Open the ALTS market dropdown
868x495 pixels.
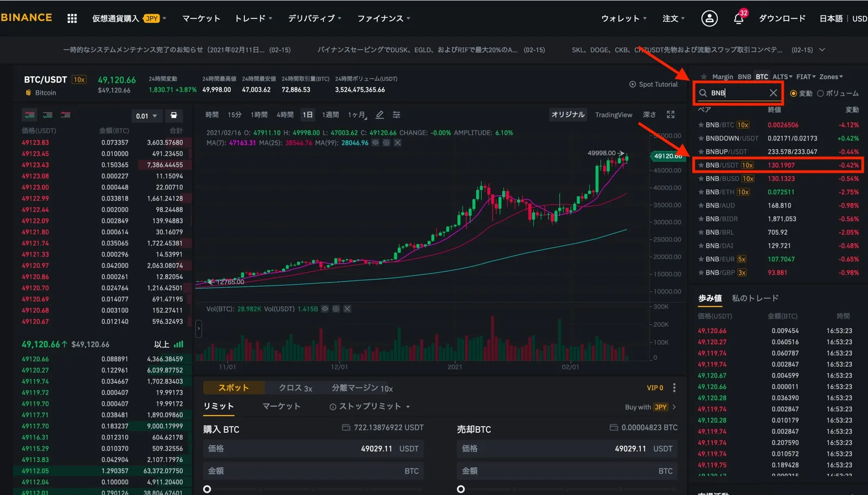(x=782, y=77)
